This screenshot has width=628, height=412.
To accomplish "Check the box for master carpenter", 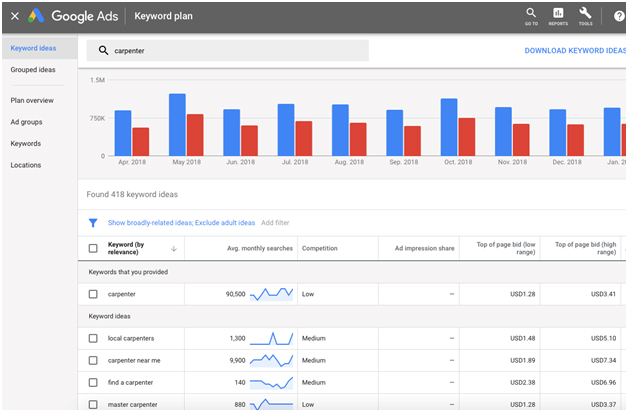I will click(93, 404).
